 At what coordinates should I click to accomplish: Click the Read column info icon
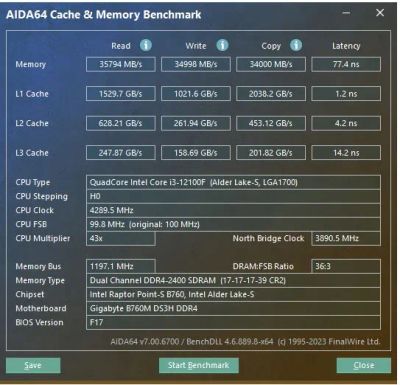click(146, 45)
